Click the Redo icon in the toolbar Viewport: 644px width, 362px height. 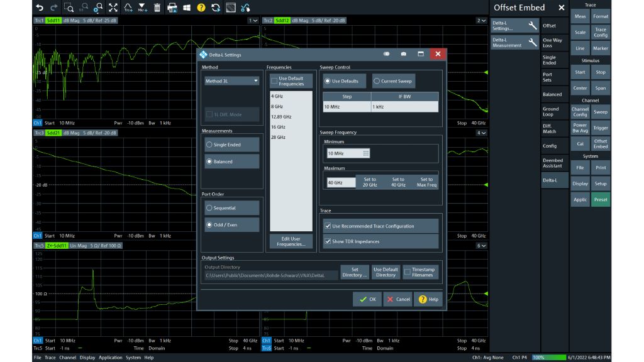point(53,8)
